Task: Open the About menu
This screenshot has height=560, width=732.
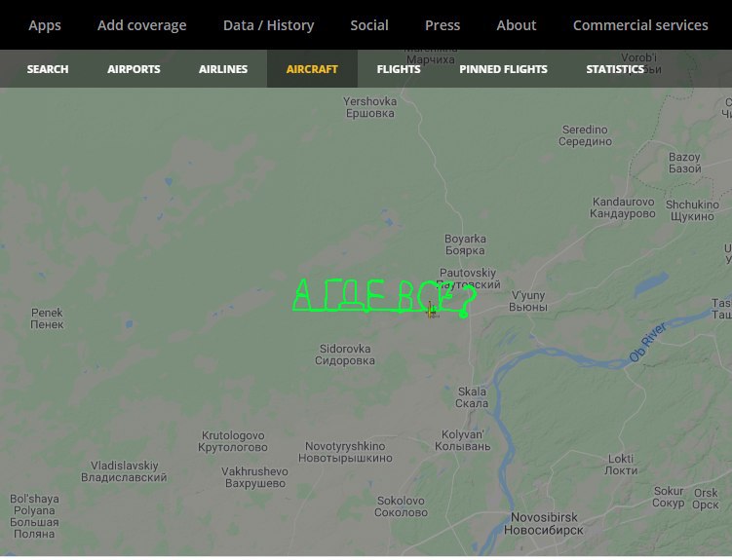Action: [517, 25]
